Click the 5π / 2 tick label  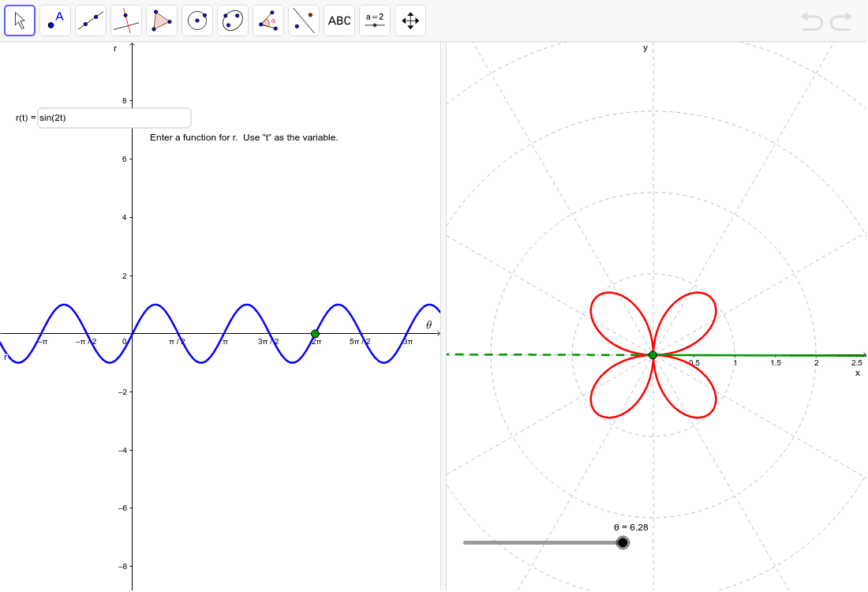[x=360, y=342]
